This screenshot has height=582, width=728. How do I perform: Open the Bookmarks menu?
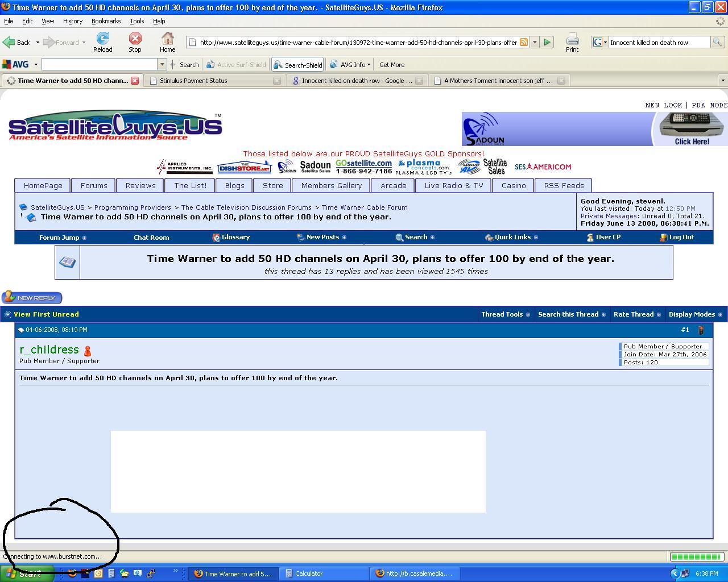(106, 21)
